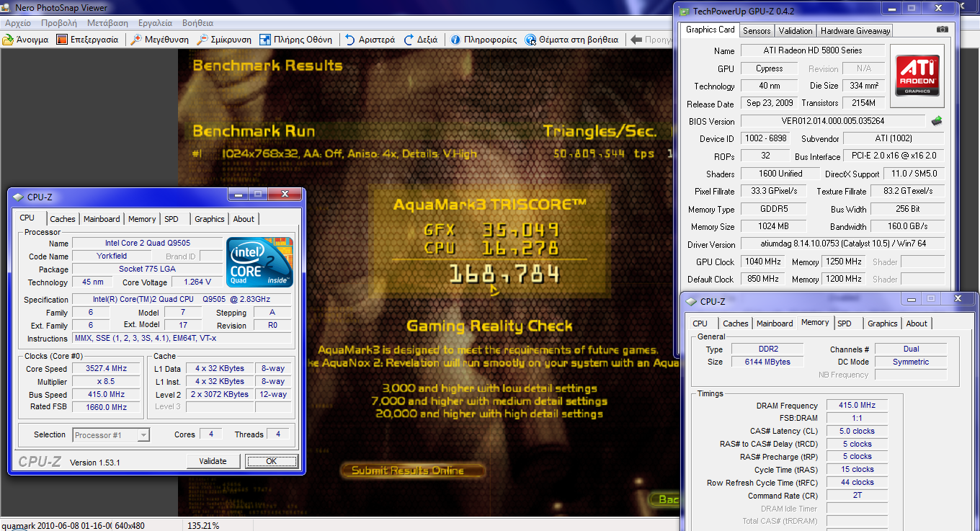
Task: Open the Mainboard tab in the CPU-Z processor window
Action: pyautogui.click(x=102, y=219)
